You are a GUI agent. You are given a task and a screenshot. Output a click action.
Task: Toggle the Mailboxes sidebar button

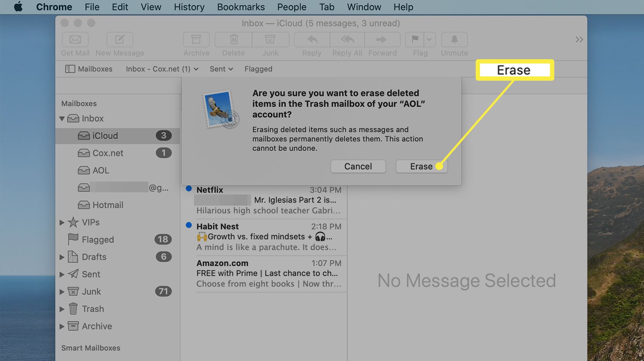tap(88, 69)
